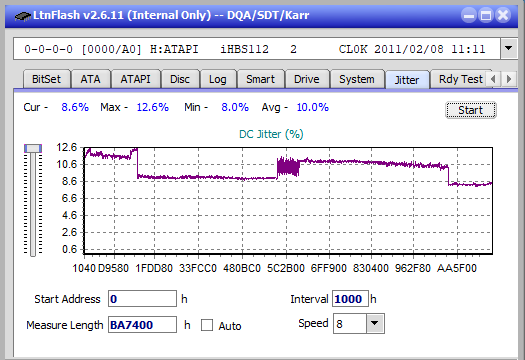Select the Jitter tab

(407, 80)
